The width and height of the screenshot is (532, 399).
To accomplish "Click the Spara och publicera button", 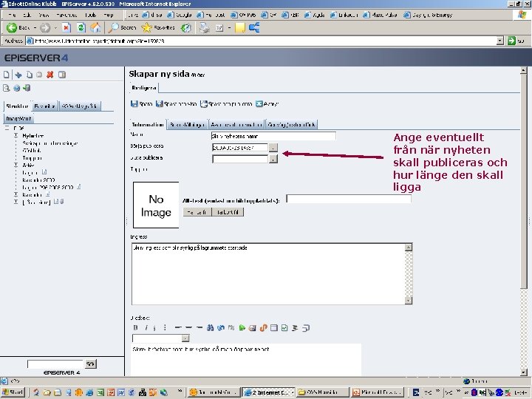I will pos(226,104).
